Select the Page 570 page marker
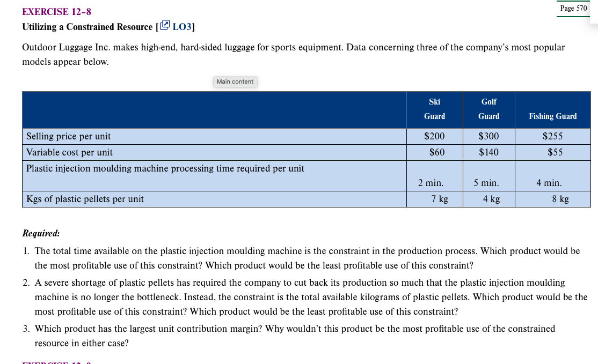The height and width of the screenshot is (364, 598). [x=573, y=9]
